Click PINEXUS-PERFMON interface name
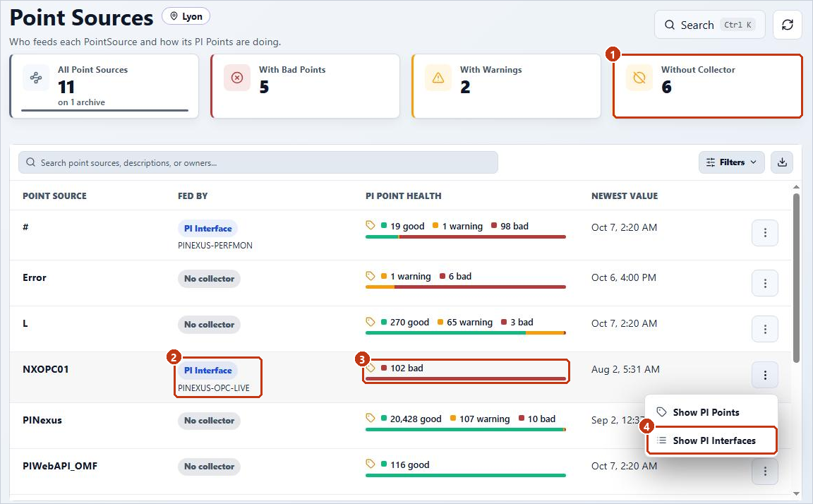The image size is (813, 504). pyautogui.click(x=215, y=245)
